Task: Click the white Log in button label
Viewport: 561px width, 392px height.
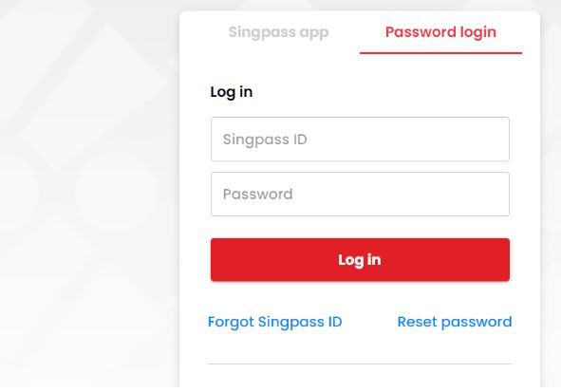Action: (360, 260)
